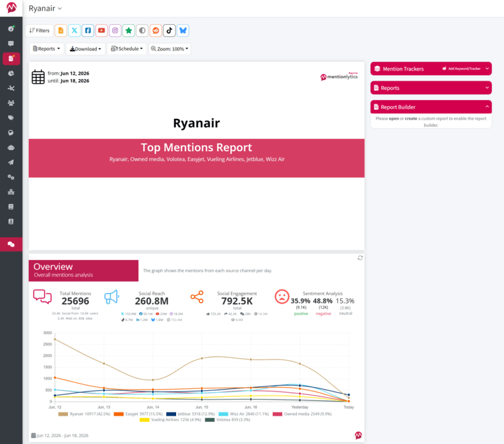Open the Reports dropdown in the toolbar
The height and width of the screenshot is (444, 504).
(46, 49)
